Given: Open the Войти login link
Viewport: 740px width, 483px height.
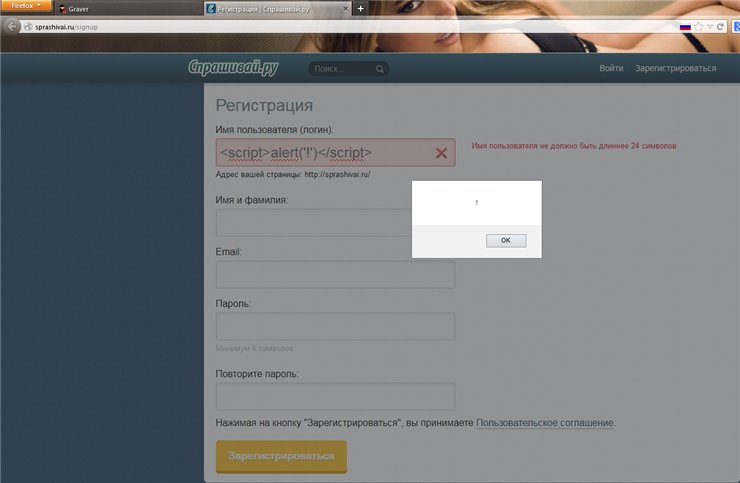Looking at the screenshot, I should [x=611, y=68].
